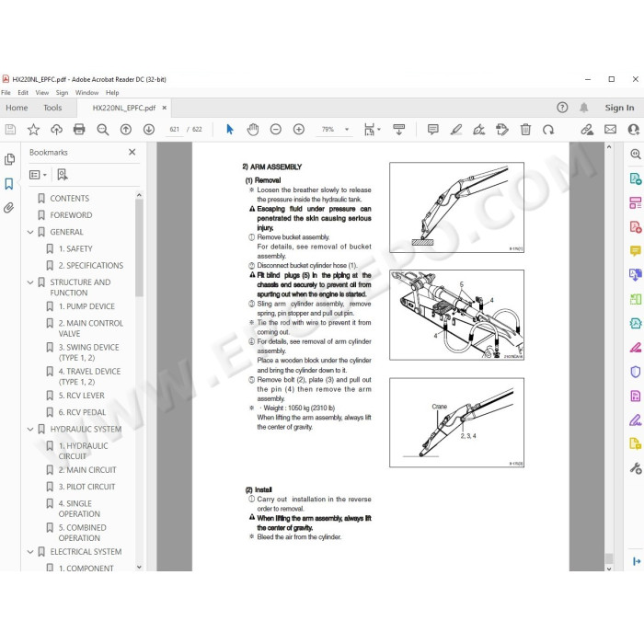Open the Window menu
The image size is (644, 644).
pos(86,92)
